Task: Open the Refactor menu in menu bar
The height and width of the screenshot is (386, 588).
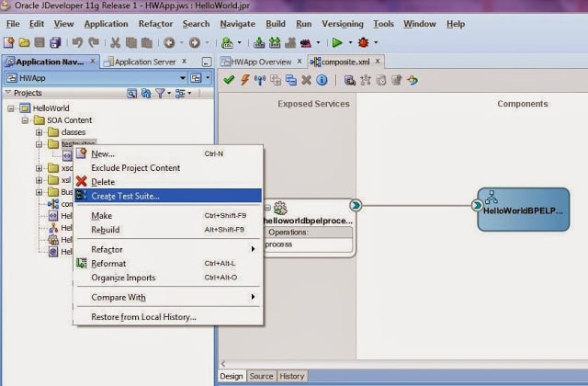Action: point(155,24)
